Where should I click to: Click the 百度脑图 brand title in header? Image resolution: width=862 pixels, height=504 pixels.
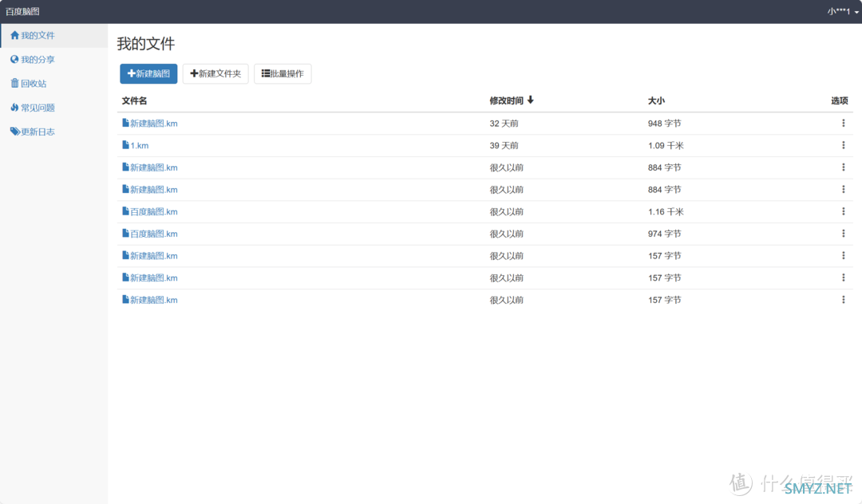[x=22, y=11]
